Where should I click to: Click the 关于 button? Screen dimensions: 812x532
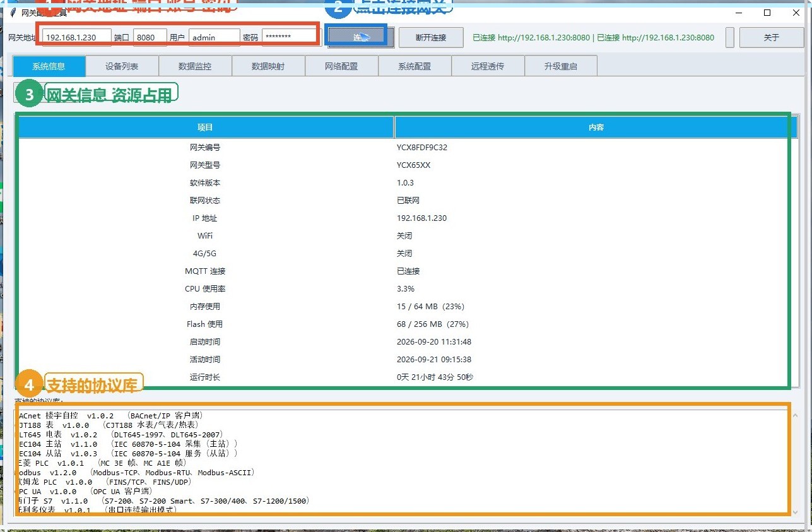tap(771, 37)
